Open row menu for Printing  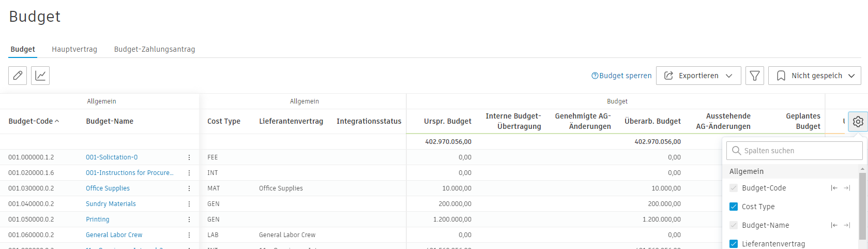click(x=189, y=219)
